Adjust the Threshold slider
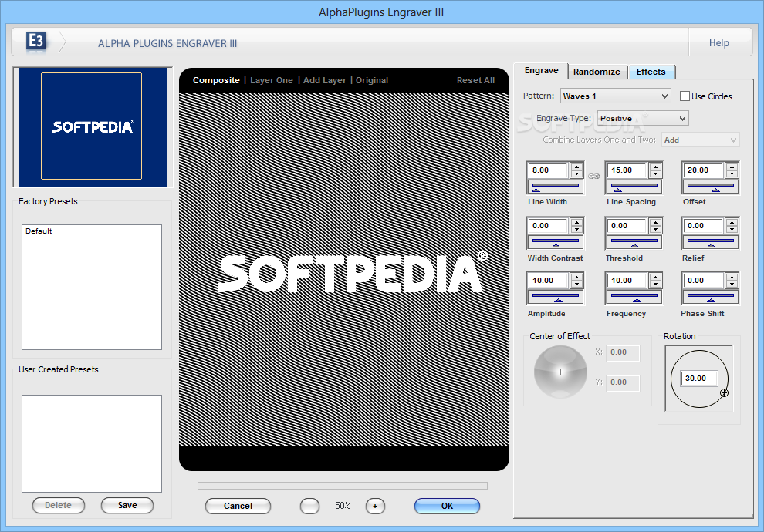The height and width of the screenshot is (532, 764). click(x=634, y=242)
